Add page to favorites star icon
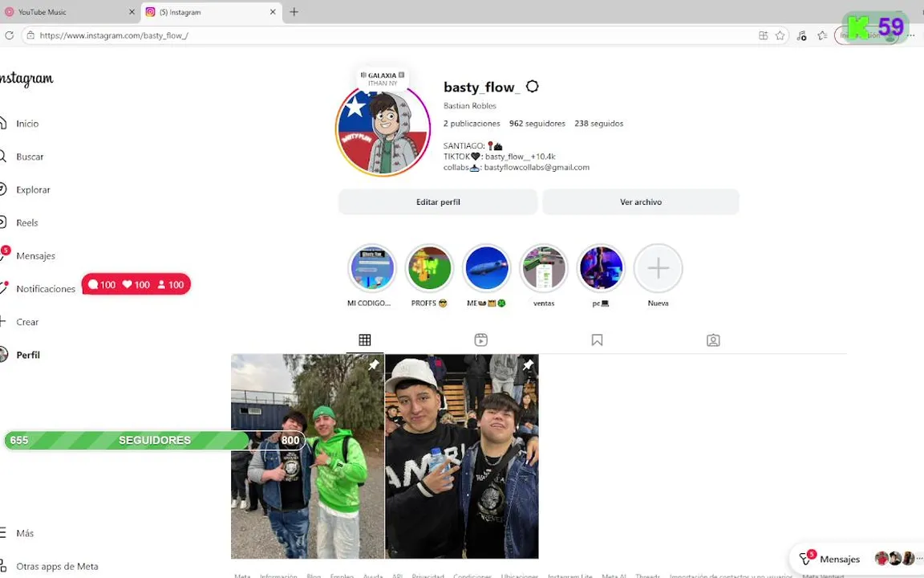Image resolution: width=924 pixels, height=578 pixels. (x=780, y=35)
